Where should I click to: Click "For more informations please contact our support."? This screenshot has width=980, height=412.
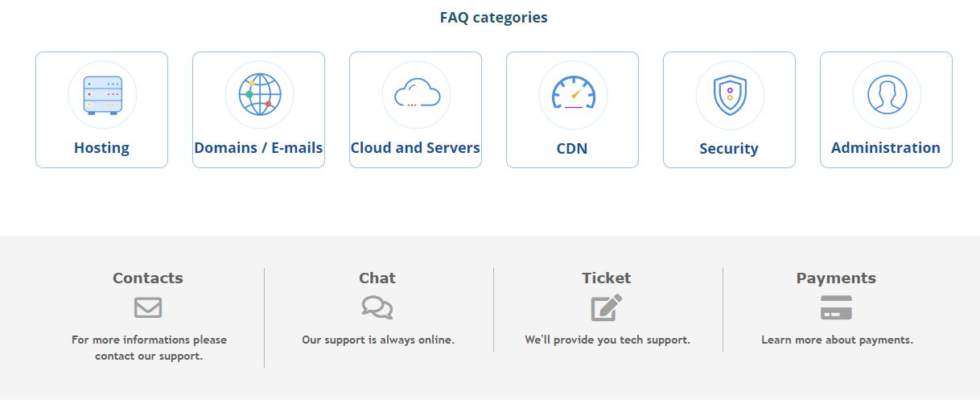click(x=149, y=348)
